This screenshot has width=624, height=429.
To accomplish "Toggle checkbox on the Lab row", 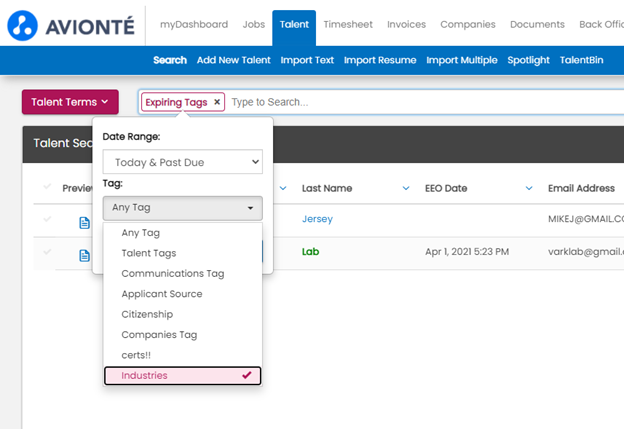I will pyautogui.click(x=48, y=252).
